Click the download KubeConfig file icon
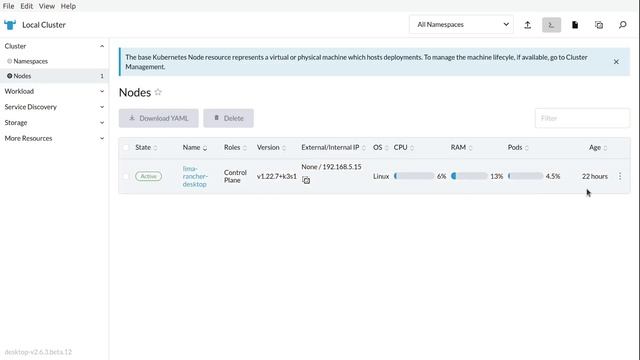640x360 pixels. click(575, 25)
